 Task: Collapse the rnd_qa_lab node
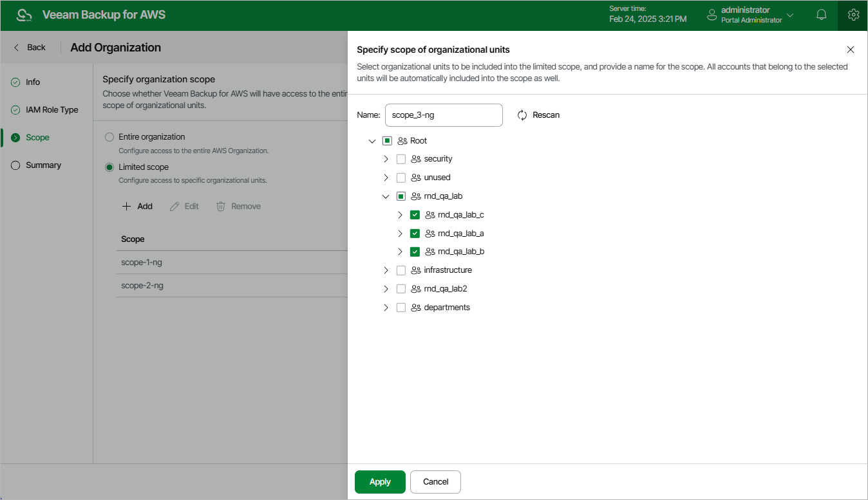386,196
